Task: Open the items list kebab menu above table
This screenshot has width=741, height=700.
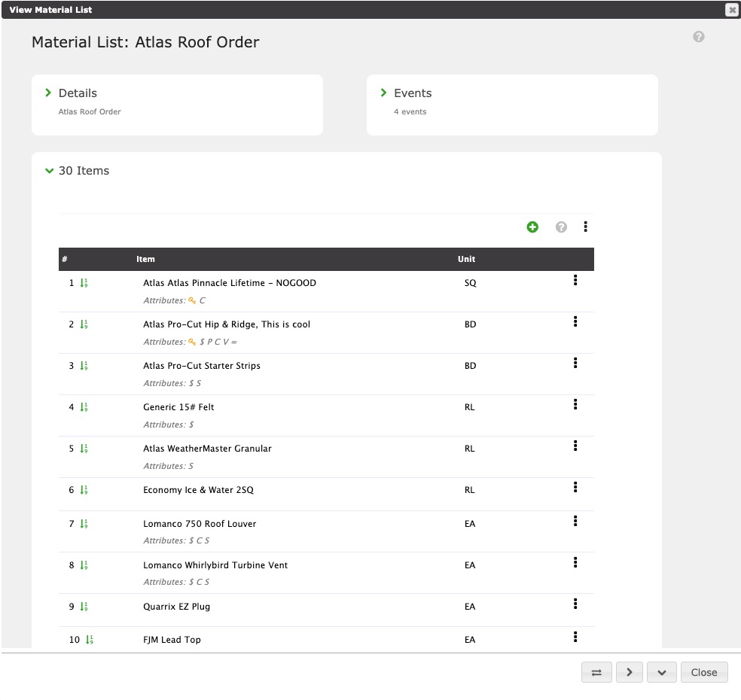Action: click(585, 227)
